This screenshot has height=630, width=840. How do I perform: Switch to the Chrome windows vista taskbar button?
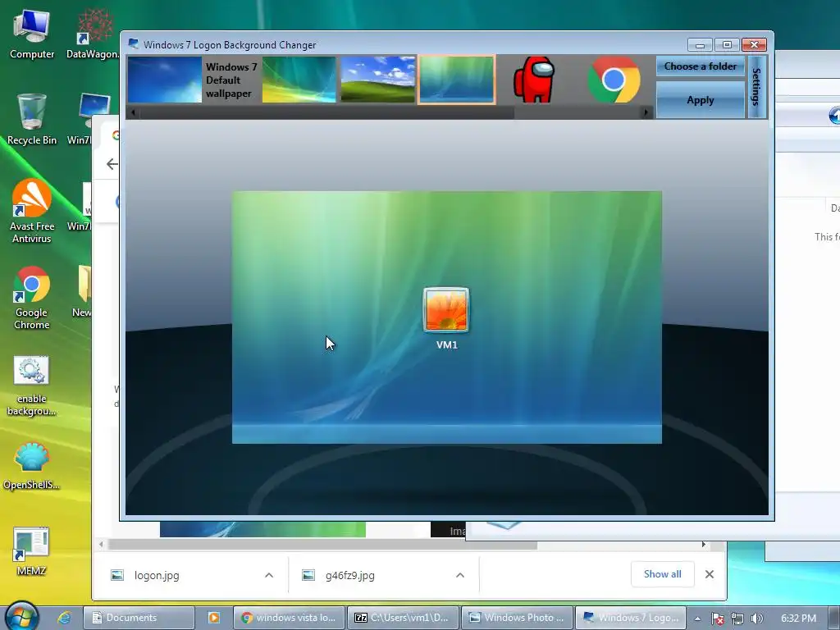[290, 618]
